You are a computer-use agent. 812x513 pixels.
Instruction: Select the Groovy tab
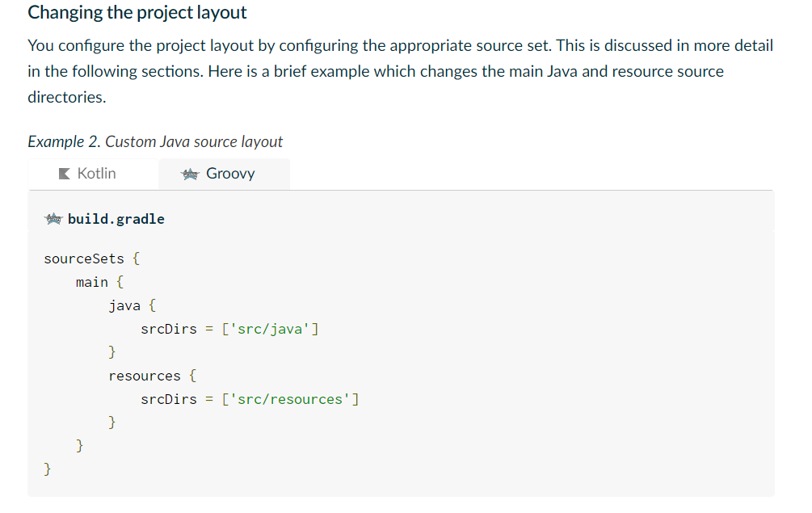pos(223,174)
